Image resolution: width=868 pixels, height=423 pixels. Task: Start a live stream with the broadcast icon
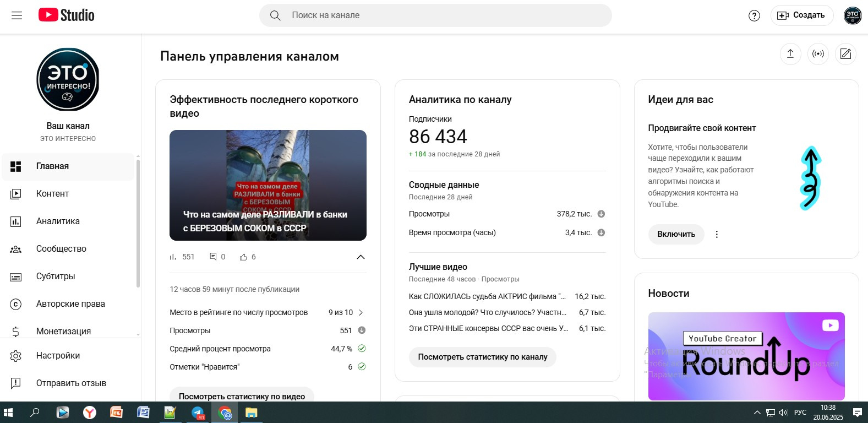click(x=818, y=54)
